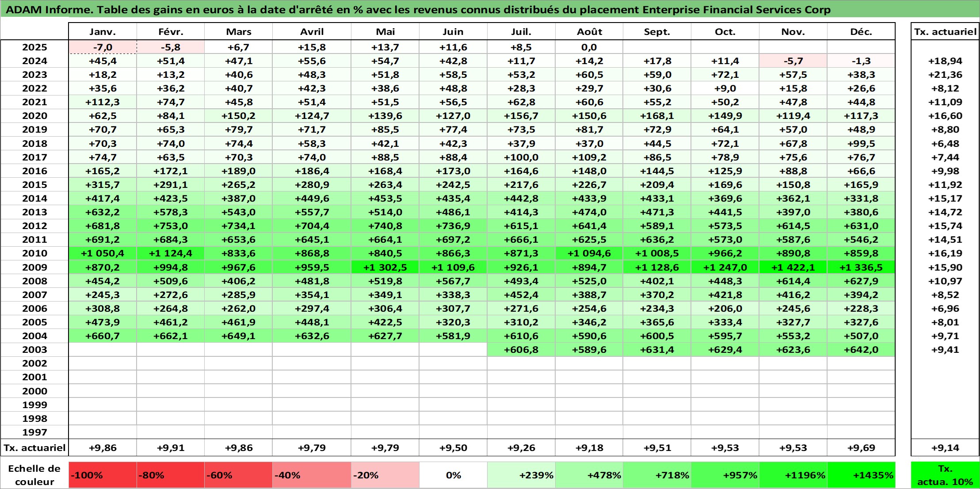Click the +1 422,1 cell in 2009
The image size is (980, 489).
pos(793,267)
